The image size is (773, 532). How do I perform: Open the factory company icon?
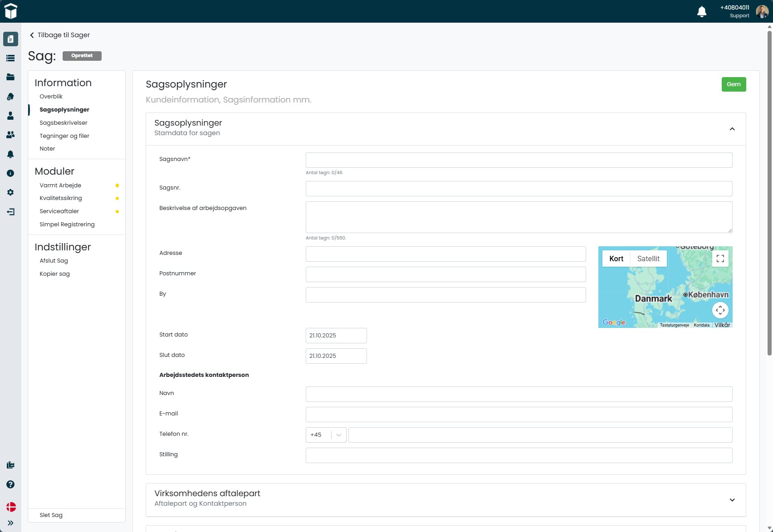click(10, 465)
